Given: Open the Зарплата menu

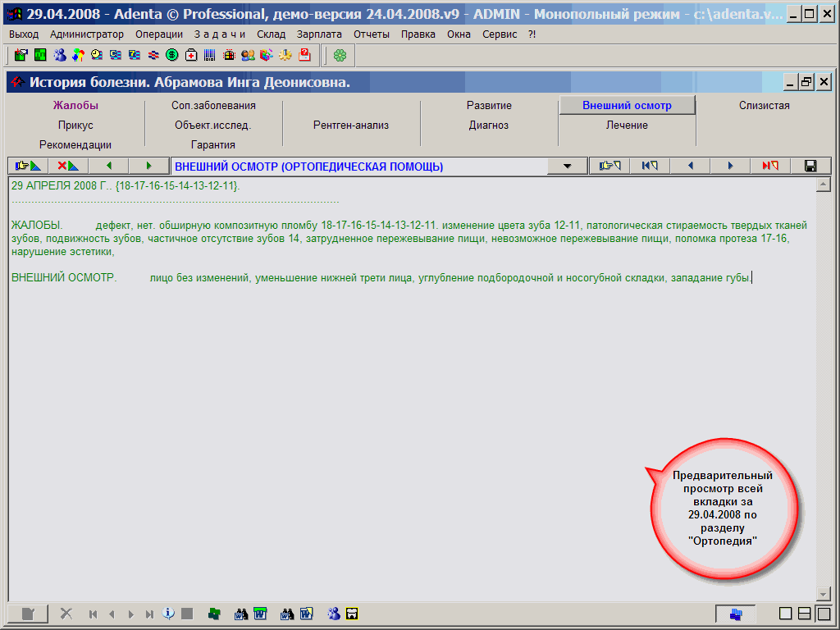Looking at the screenshot, I should point(319,34).
